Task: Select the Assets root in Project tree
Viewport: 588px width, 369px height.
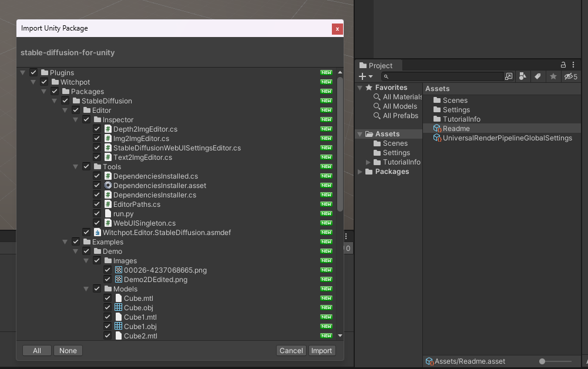Action: pos(387,134)
